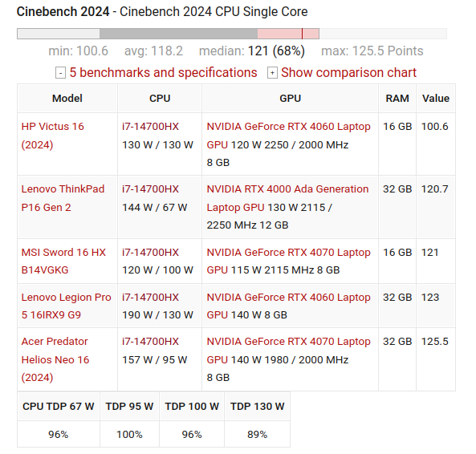Click the 96% cell under TDP 100 W
The image size is (476, 454).
click(192, 434)
